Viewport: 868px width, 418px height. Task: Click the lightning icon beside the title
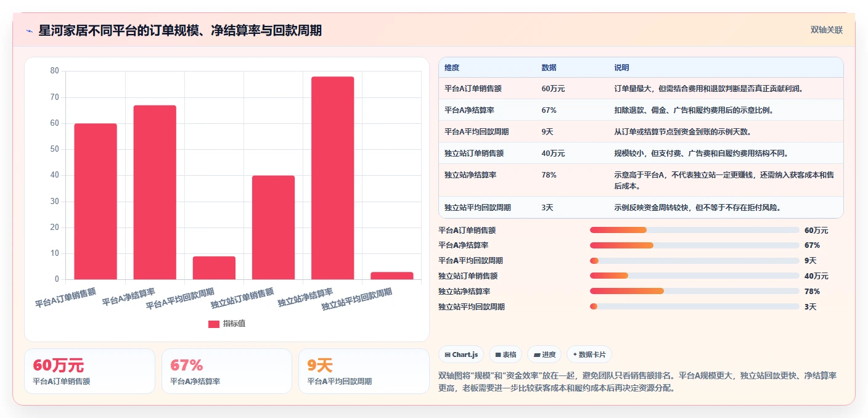pos(30,31)
